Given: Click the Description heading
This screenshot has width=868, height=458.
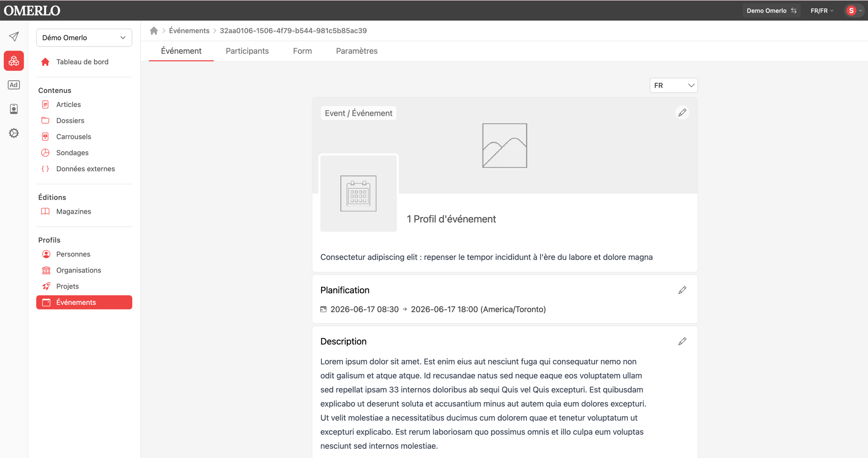Looking at the screenshot, I should click(343, 341).
